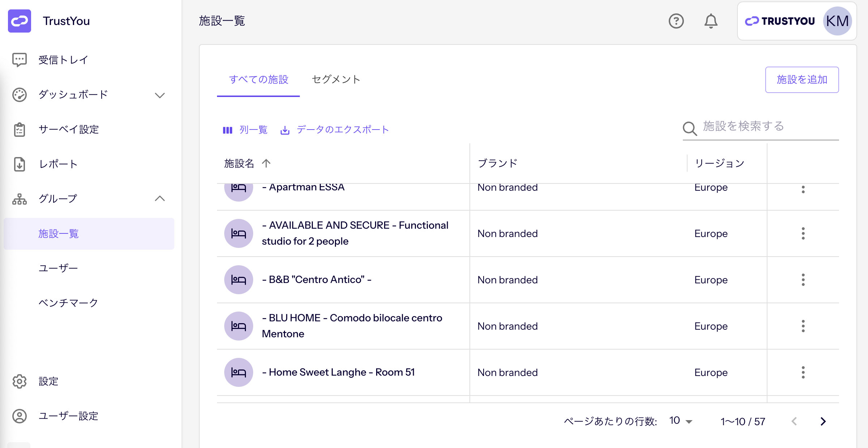
Task: Go to previous page arrow
Action: pos(794,421)
